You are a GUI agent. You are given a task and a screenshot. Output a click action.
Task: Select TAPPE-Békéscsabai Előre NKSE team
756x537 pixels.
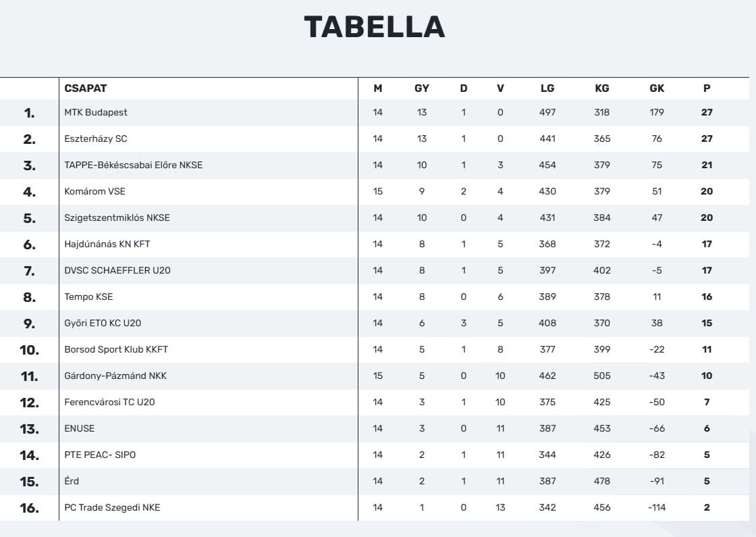(134, 165)
